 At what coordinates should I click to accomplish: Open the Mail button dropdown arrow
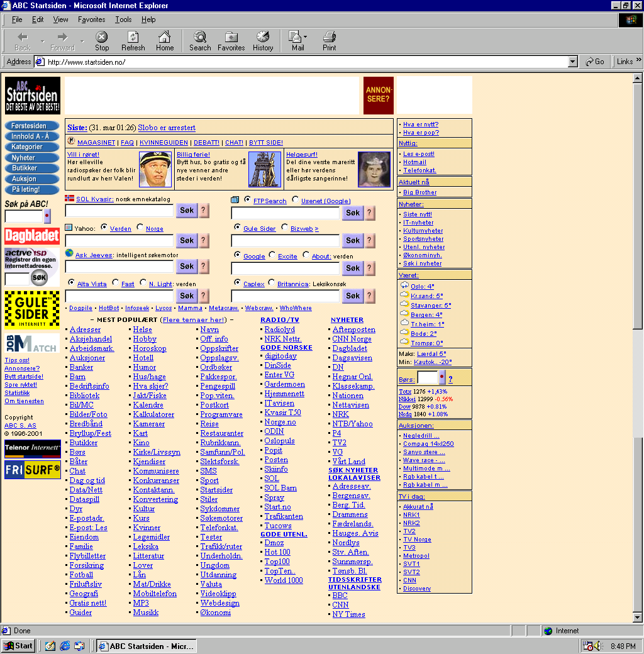(306, 37)
